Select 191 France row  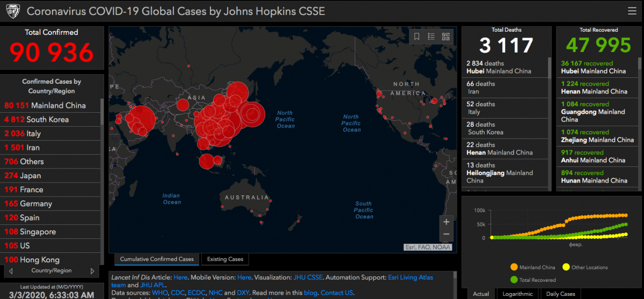pos(51,189)
